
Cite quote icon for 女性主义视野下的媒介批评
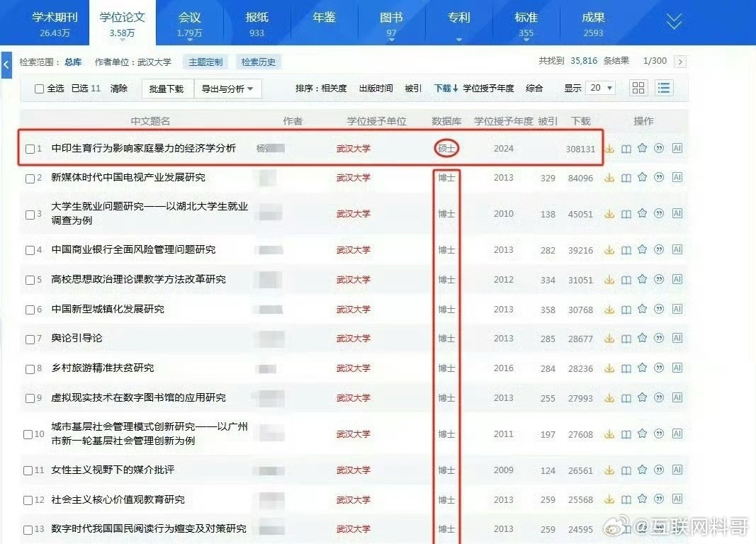click(x=659, y=470)
